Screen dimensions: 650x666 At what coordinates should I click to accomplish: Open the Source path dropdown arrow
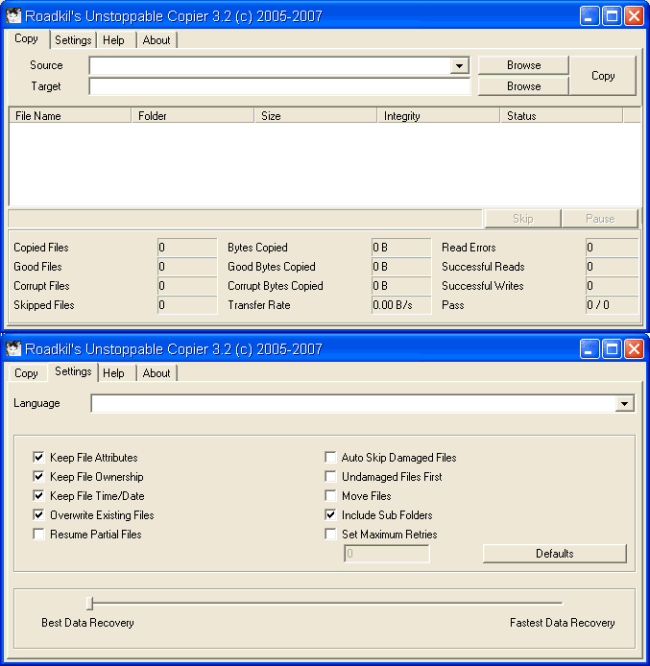[x=459, y=66]
